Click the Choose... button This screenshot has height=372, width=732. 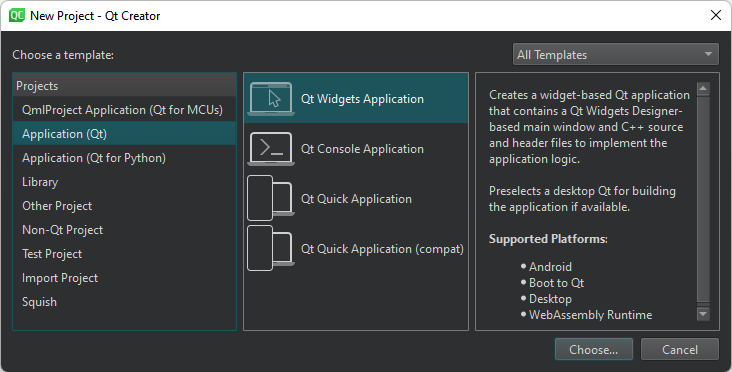pyautogui.click(x=593, y=350)
